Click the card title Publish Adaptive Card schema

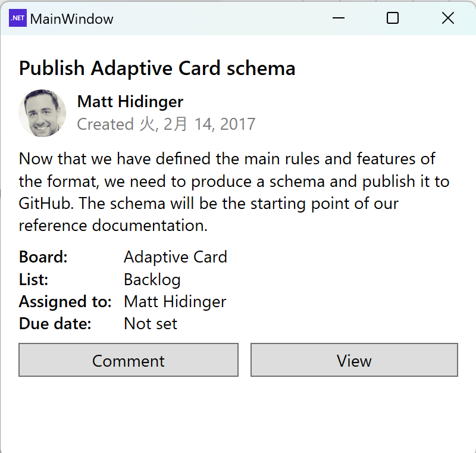(157, 68)
